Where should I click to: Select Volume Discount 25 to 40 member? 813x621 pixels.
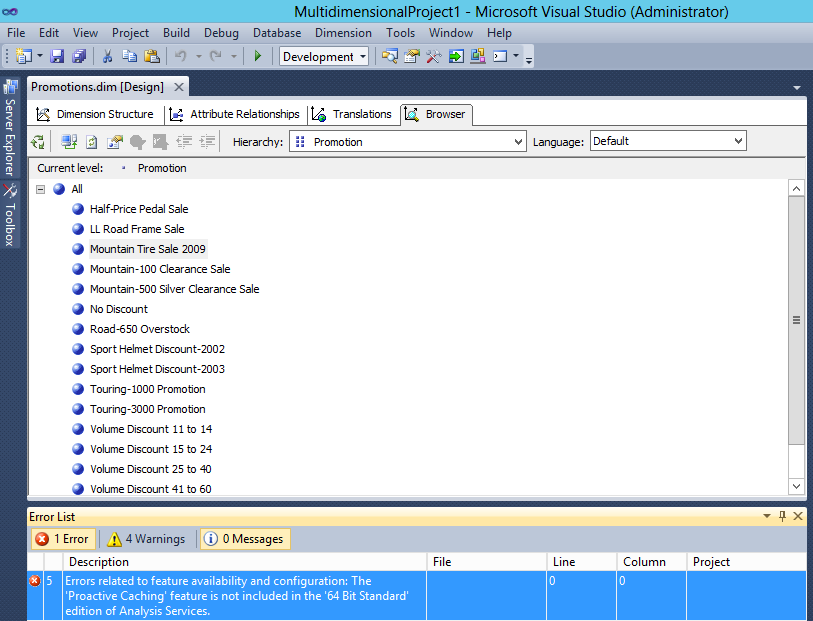pos(150,469)
